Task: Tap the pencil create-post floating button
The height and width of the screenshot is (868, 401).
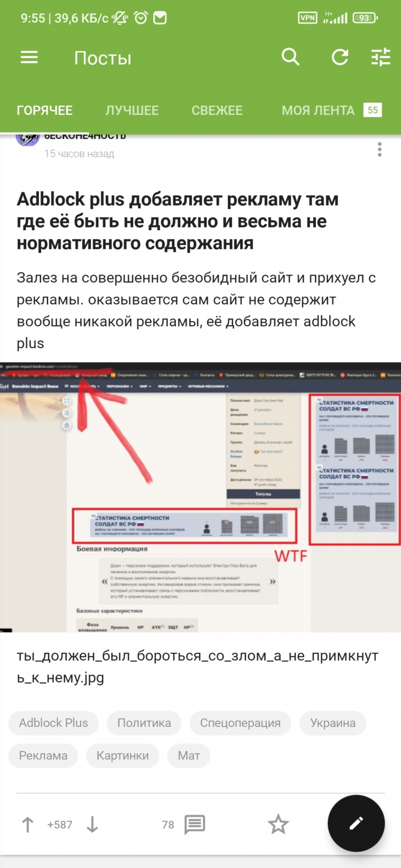Action: pyautogui.click(x=356, y=823)
